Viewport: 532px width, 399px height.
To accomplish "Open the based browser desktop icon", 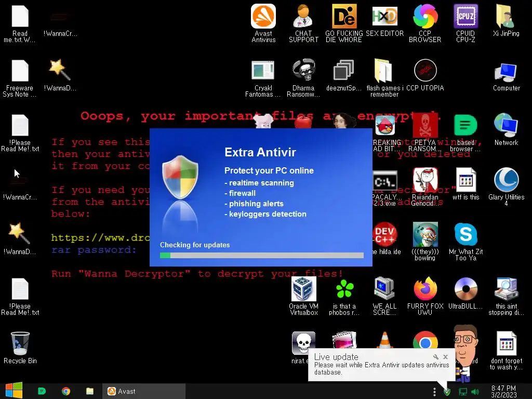I will tap(465, 133).
